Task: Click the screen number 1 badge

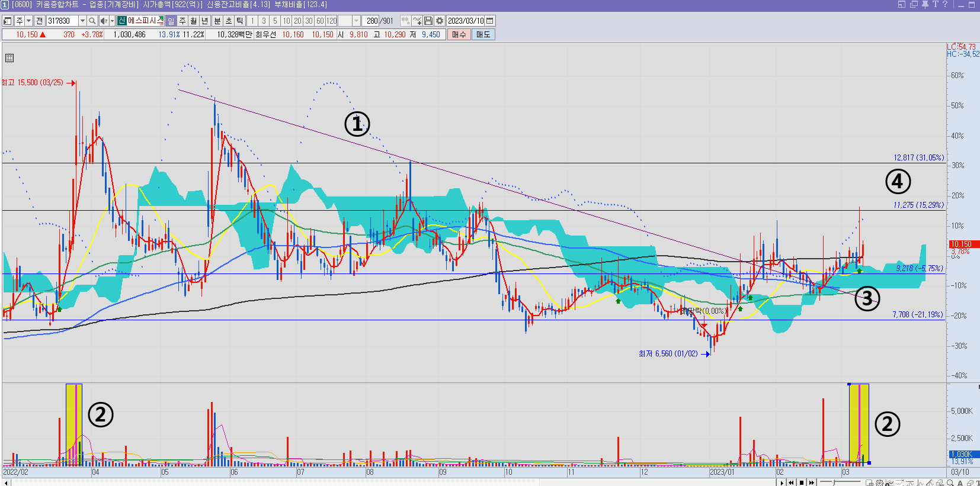Action: point(5,4)
